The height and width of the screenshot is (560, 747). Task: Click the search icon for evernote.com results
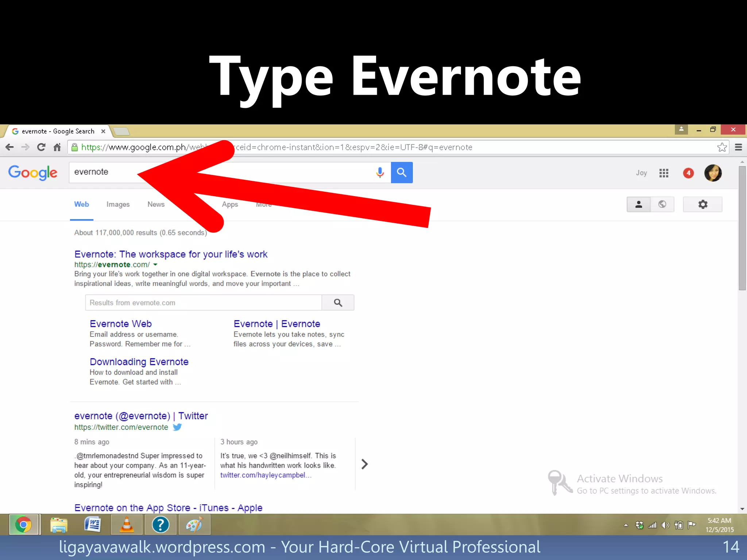click(x=338, y=303)
